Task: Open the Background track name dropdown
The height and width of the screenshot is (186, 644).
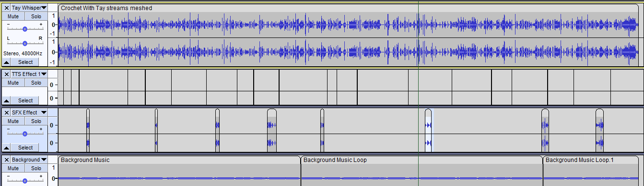Action: [29, 160]
